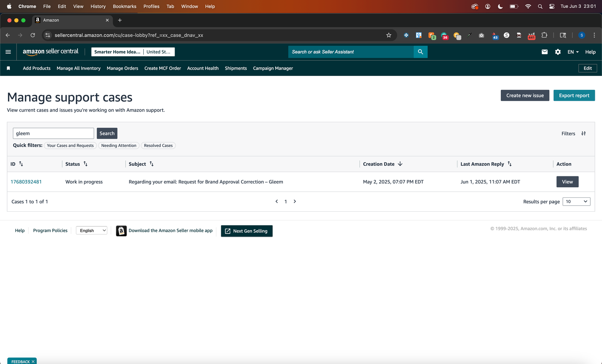Image resolution: width=602 pixels, height=364 pixels.
Task: Open Campaign Manager
Action: pyautogui.click(x=273, y=68)
